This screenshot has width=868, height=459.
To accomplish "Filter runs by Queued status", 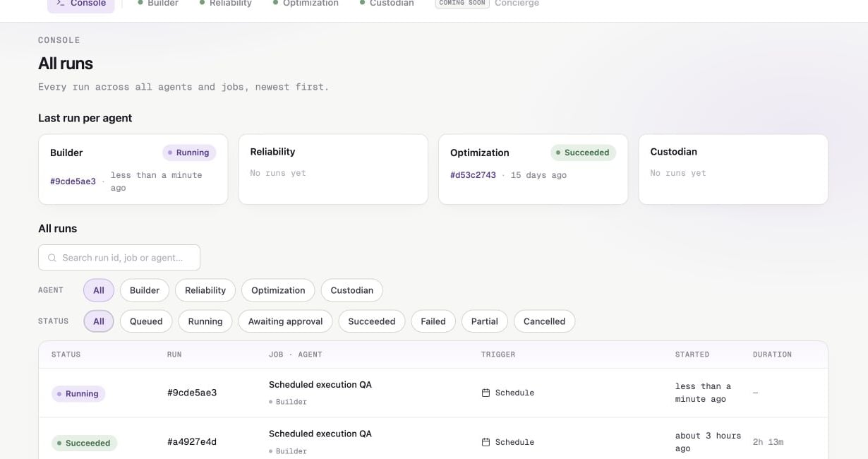I will [146, 321].
